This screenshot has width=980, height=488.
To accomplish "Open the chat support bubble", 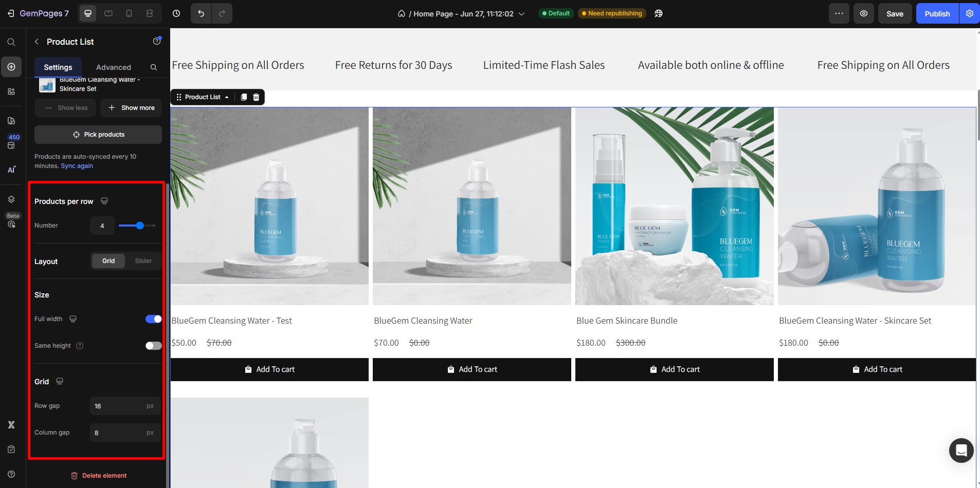I will click(x=961, y=451).
